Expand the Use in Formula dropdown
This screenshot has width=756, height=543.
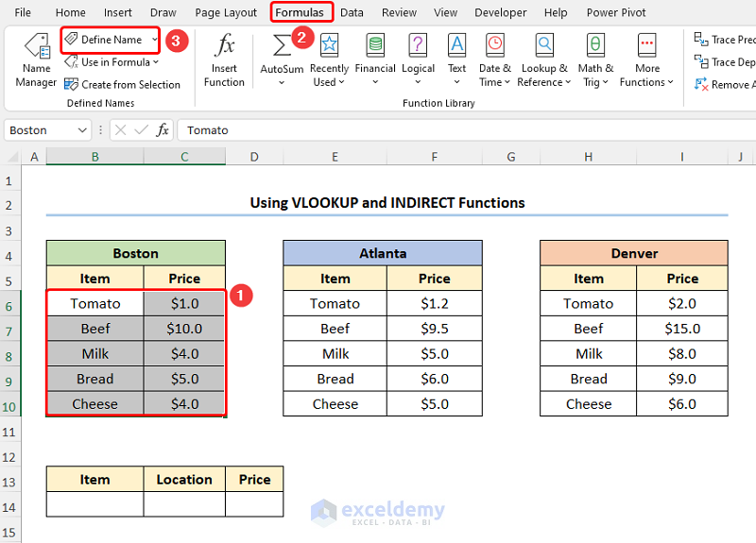coord(156,62)
